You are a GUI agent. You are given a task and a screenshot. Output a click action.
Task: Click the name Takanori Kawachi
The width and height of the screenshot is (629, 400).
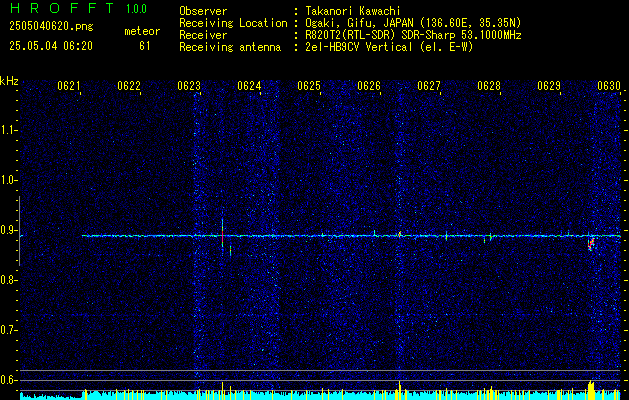pyautogui.click(x=353, y=11)
